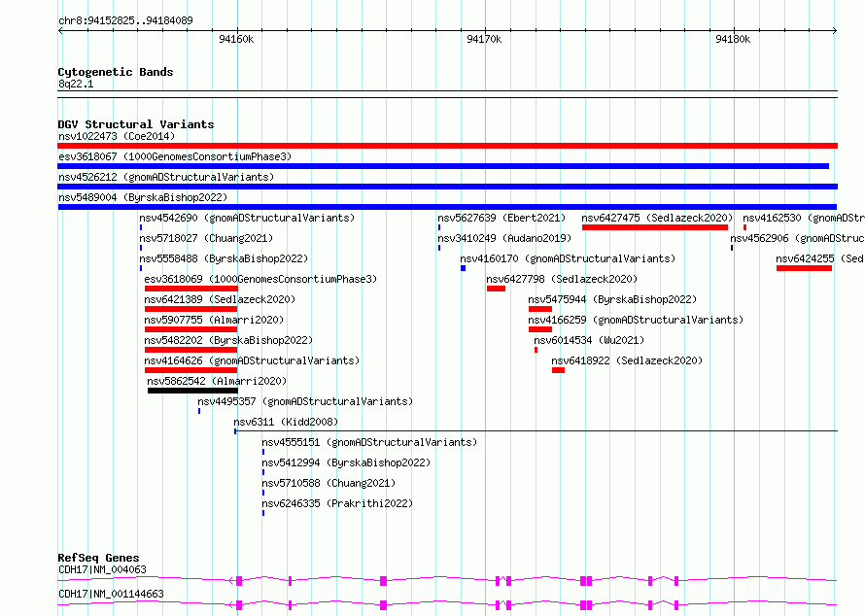The width and height of the screenshot is (865, 616).
Task: Open the RefSeq Genes track title
Action: click(x=98, y=558)
